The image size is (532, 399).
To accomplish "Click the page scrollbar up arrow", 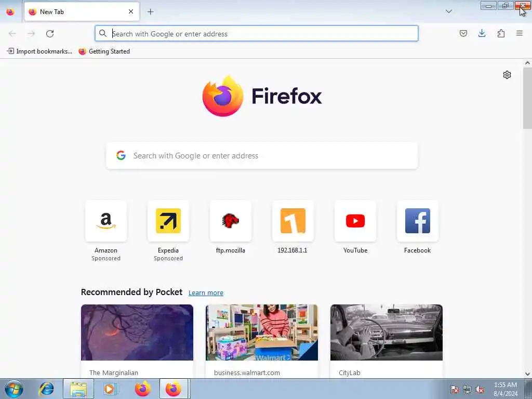I will pyautogui.click(x=527, y=63).
